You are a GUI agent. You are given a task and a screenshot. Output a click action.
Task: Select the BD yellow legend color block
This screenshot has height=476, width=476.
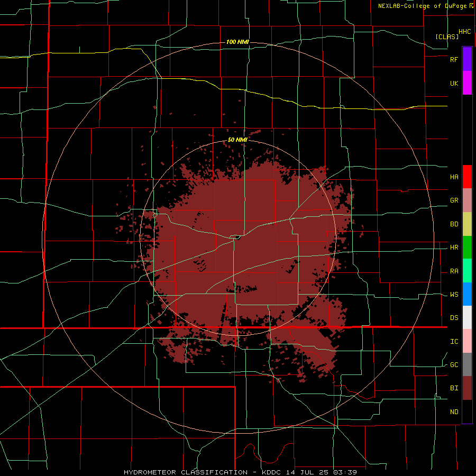click(467, 224)
